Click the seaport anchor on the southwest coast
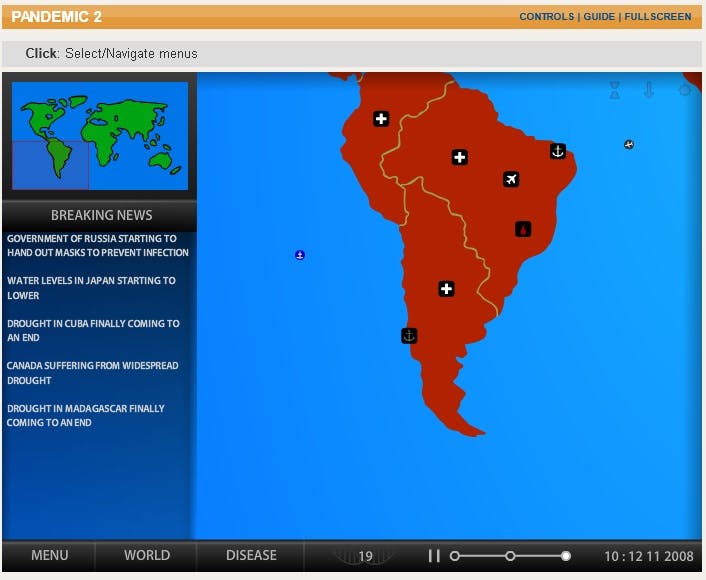Image resolution: width=706 pixels, height=580 pixels. coord(409,335)
